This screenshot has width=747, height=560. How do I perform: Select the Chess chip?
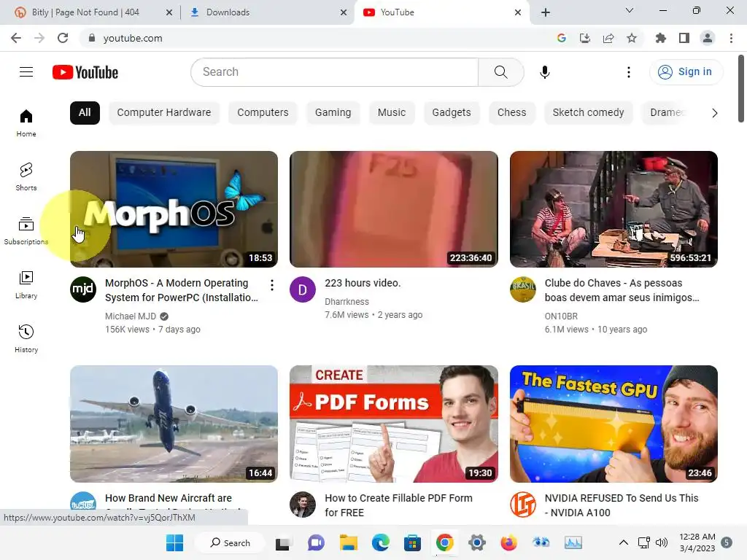tap(511, 113)
